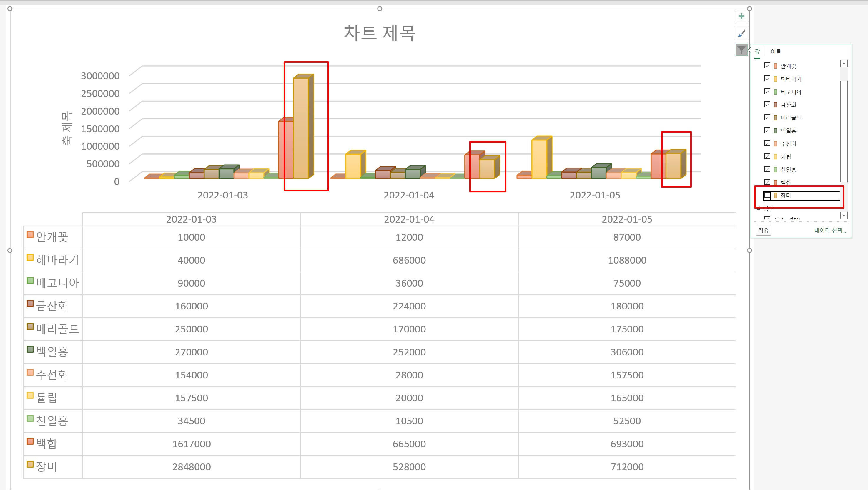Click the 해바라기 legend key in data table

(x=30, y=258)
